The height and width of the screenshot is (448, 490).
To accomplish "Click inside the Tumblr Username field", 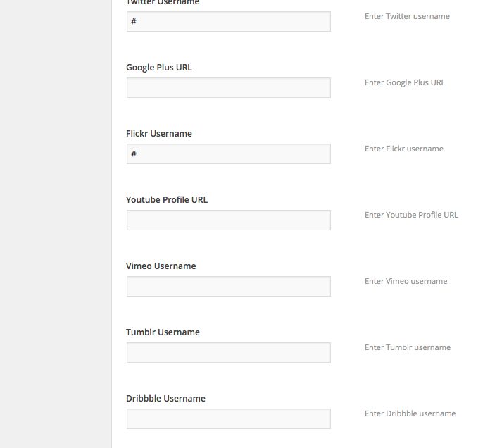I will pos(228,353).
